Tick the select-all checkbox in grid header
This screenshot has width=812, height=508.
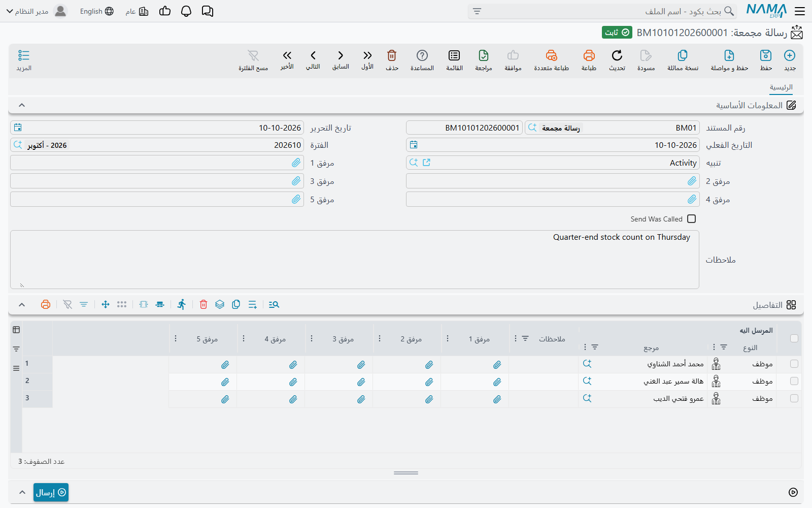[794, 338]
